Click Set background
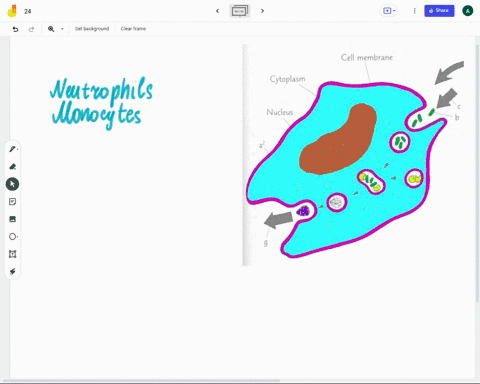The image size is (480, 384). click(x=92, y=29)
